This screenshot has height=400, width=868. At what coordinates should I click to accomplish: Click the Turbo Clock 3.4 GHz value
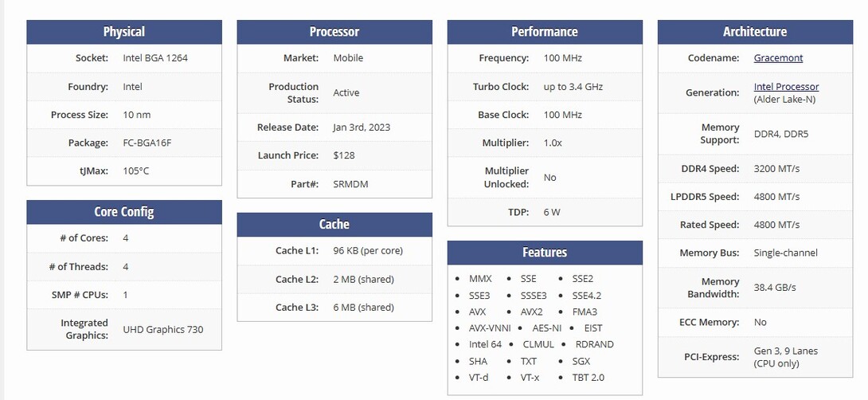click(573, 87)
